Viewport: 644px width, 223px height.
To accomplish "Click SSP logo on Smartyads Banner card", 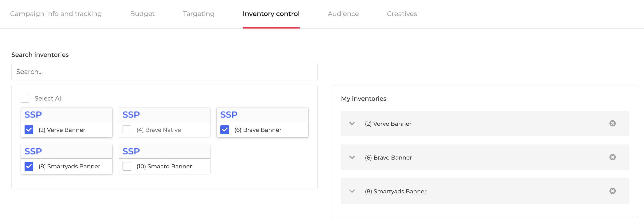I will (x=33, y=151).
